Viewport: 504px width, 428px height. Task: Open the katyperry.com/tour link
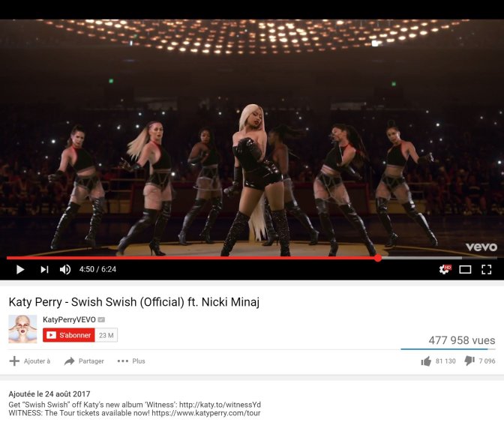pyautogui.click(x=206, y=413)
